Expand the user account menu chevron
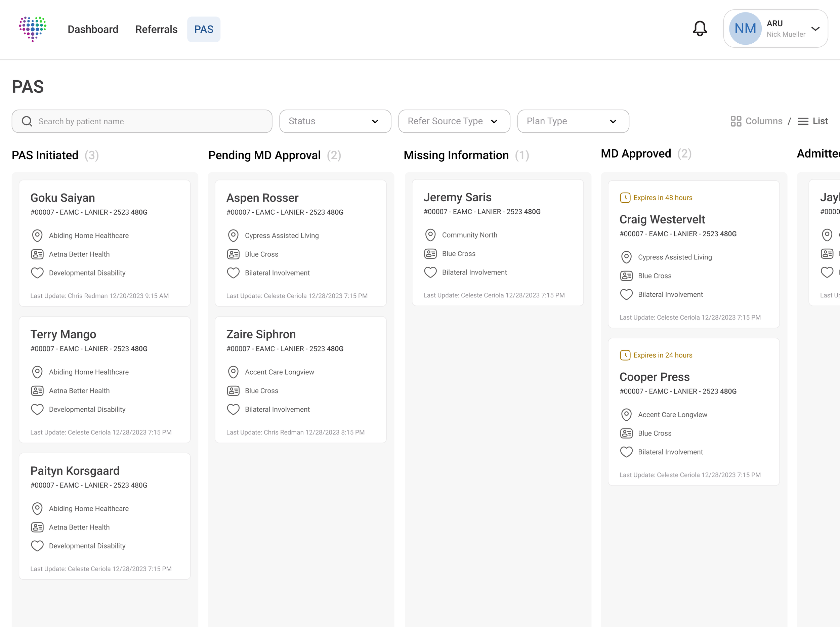The image size is (840, 627). [x=815, y=29]
